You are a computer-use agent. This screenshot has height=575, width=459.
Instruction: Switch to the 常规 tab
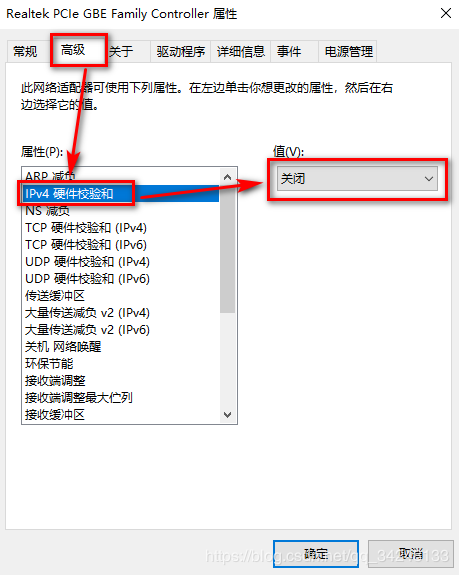point(25,51)
